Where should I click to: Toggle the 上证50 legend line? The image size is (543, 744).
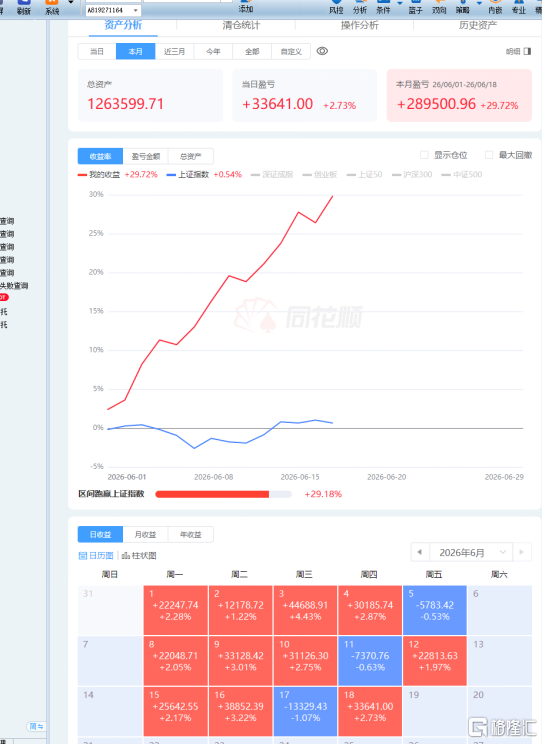pyautogui.click(x=365, y=175)
